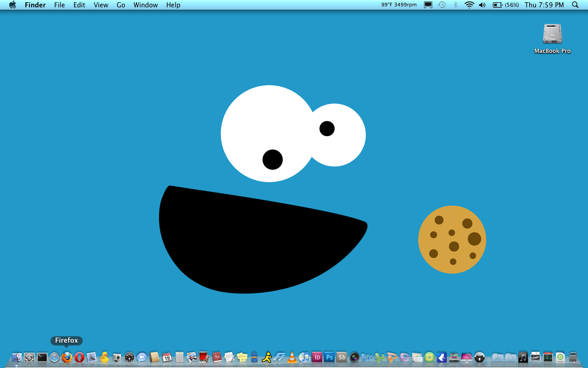Open Adobe Soundbooth Sb icon
This screenshot has height=368, width=588.
point(342,357)
